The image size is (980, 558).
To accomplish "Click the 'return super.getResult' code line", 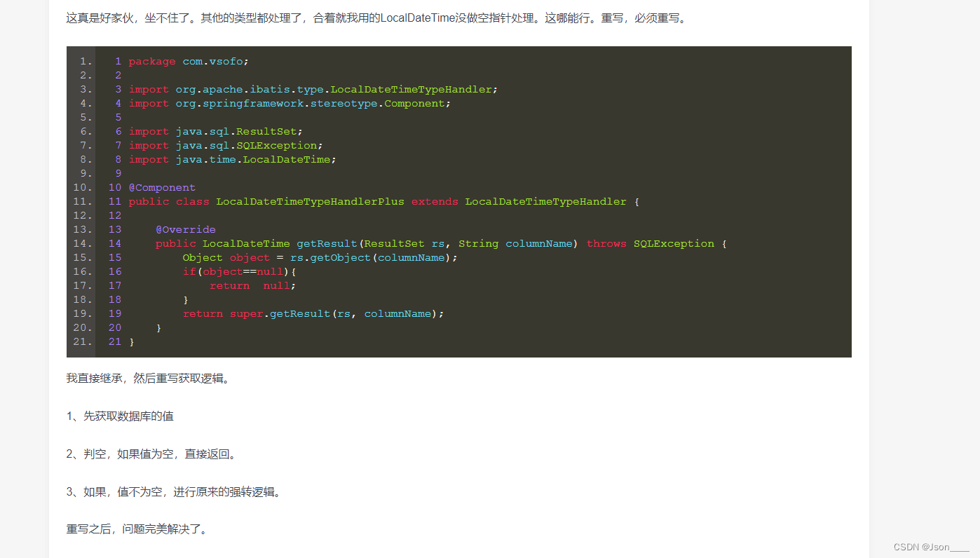I will pyautogui.click(x=313, y=314).
